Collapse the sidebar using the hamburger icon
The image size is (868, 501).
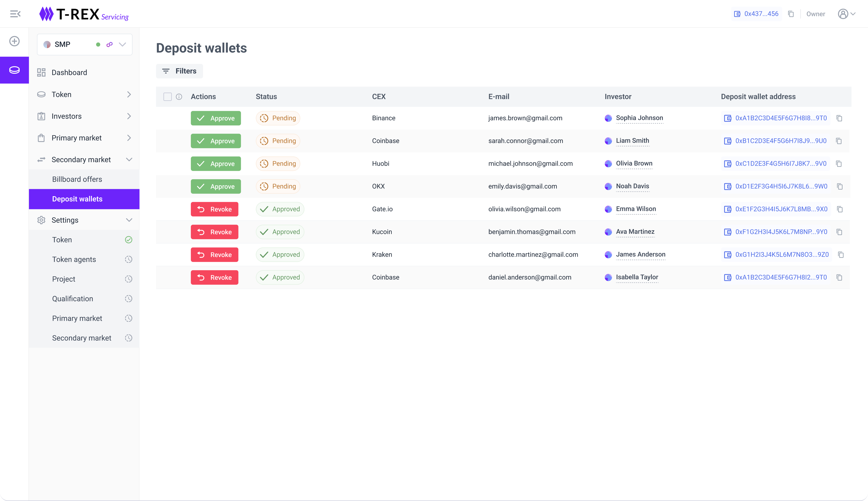click(x=15, y=14)
